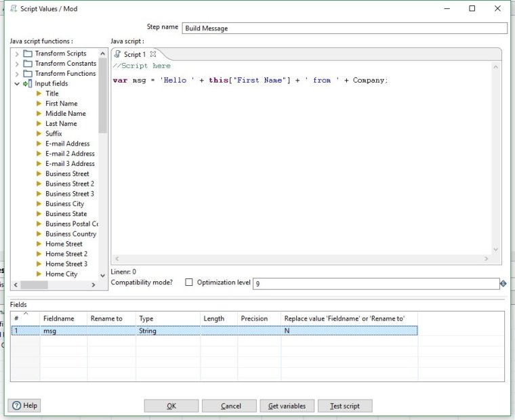The image size is (515, 420).
Task: Expand the Transform Scripts tree node
Action: [17, 54]
